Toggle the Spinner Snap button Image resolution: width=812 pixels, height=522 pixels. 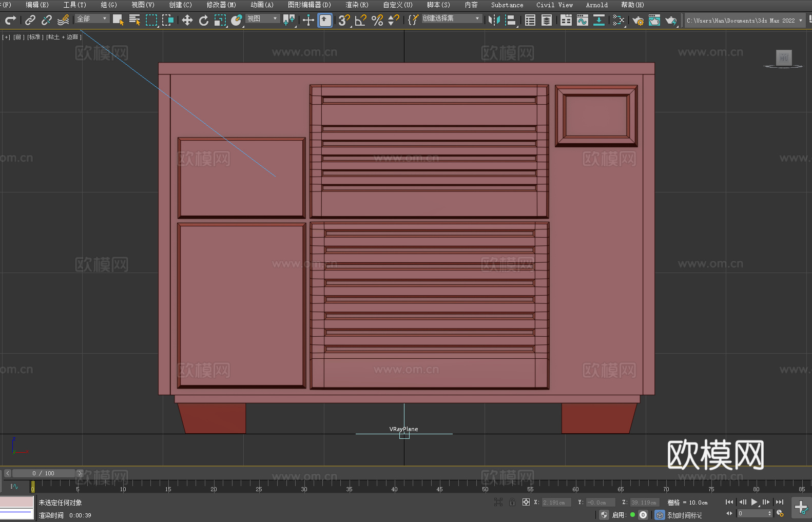coord(394,20)
